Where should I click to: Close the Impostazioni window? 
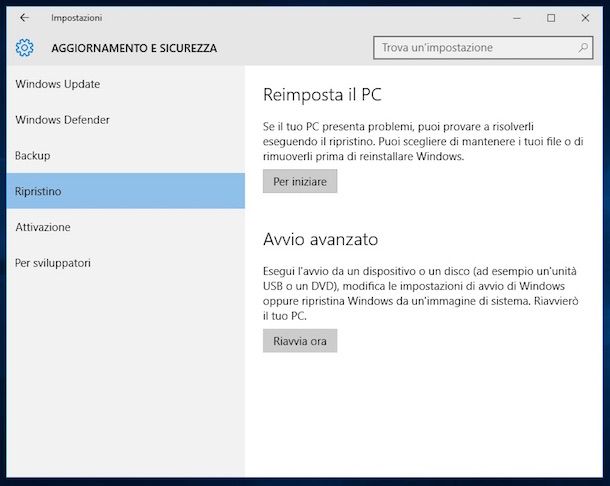[585, 18]
